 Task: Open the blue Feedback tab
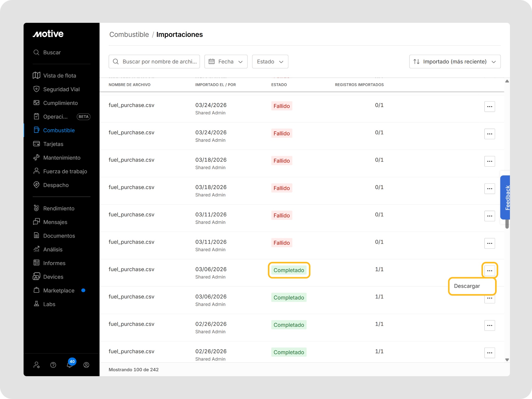point(505,197)
